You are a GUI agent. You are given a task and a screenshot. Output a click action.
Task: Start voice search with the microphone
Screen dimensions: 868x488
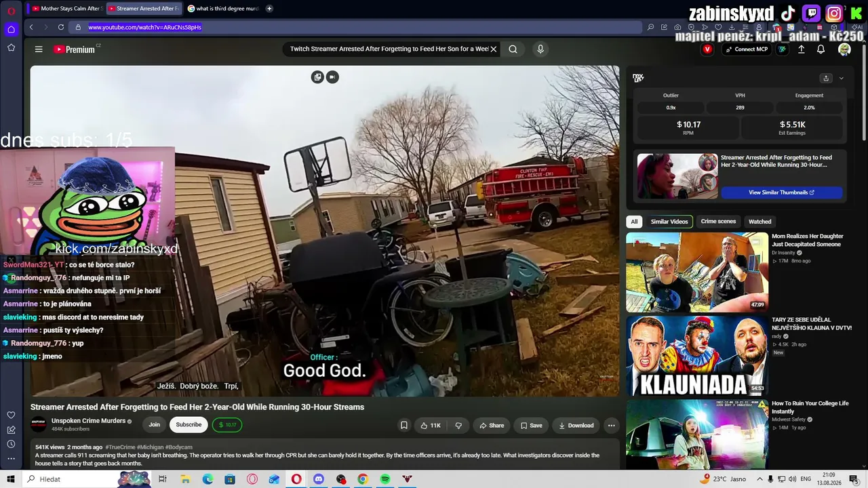(x=540, y=49)
